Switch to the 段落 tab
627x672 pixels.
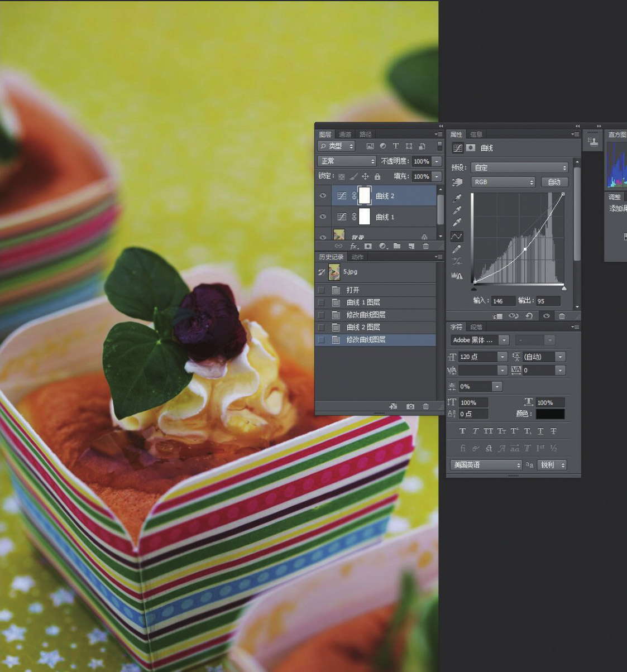tap(476, 327)
